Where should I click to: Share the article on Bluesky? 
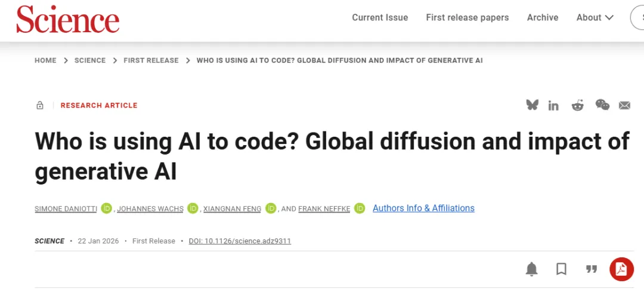532,105
